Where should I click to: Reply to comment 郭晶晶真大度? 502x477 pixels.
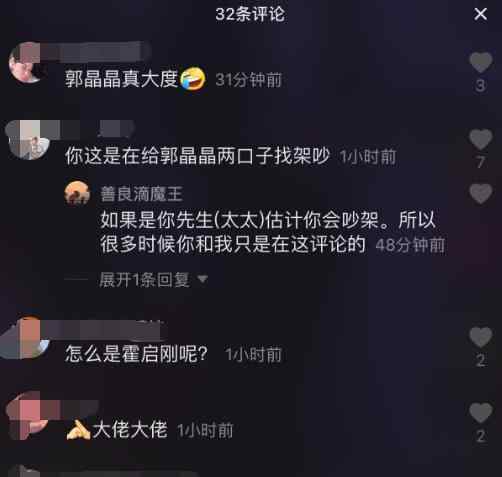tap(121, 79)
